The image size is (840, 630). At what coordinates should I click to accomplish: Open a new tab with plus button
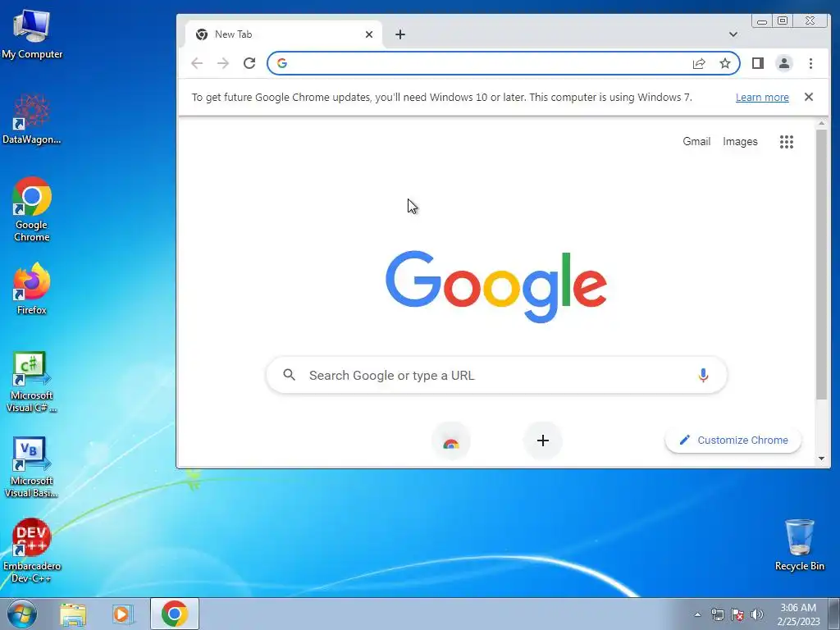point(400,34)
